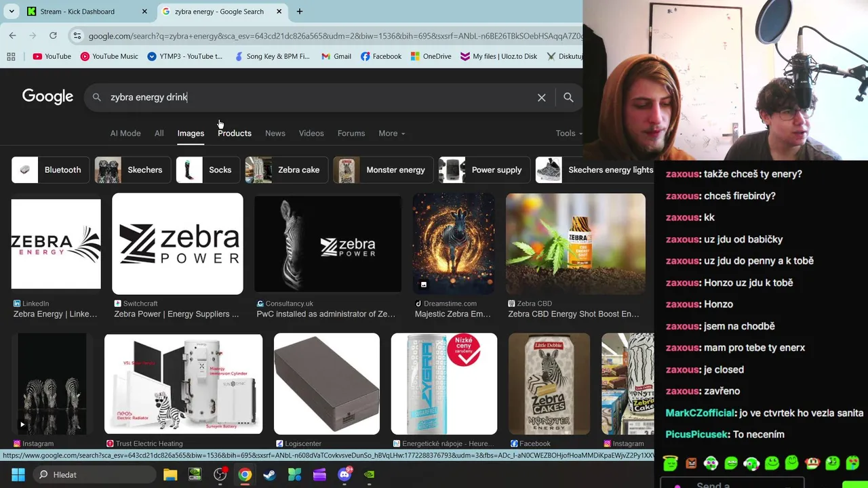Image resolution: width=868 pixels, height=488 pixels.
Task: Pick the angry brown block emote
Action: tap(690, 464)
